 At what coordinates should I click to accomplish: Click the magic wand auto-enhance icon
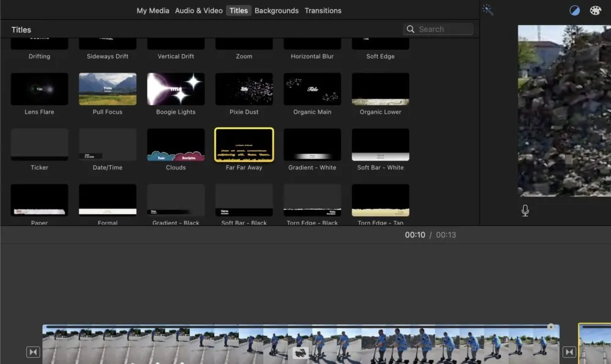[488, 10]
